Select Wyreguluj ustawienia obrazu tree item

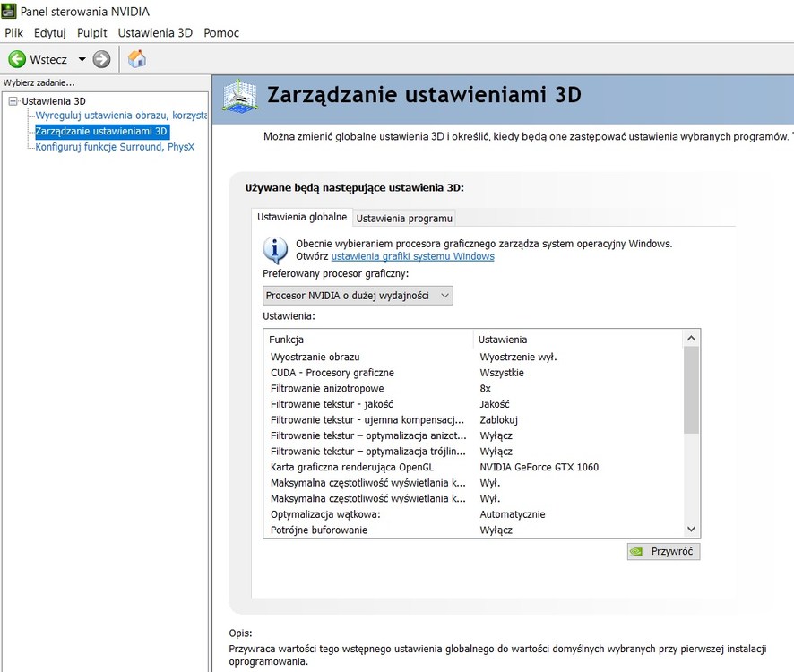pos(121,116)
